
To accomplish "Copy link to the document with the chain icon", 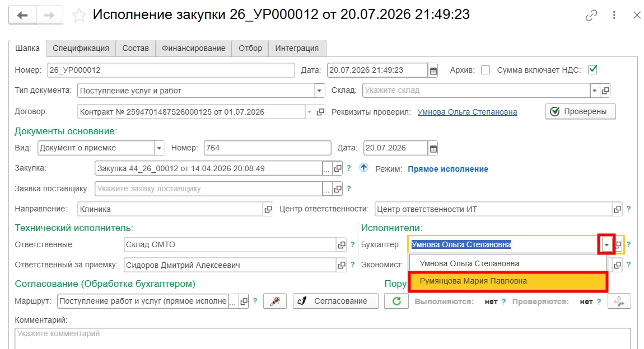I will click(x=591, y=15).
